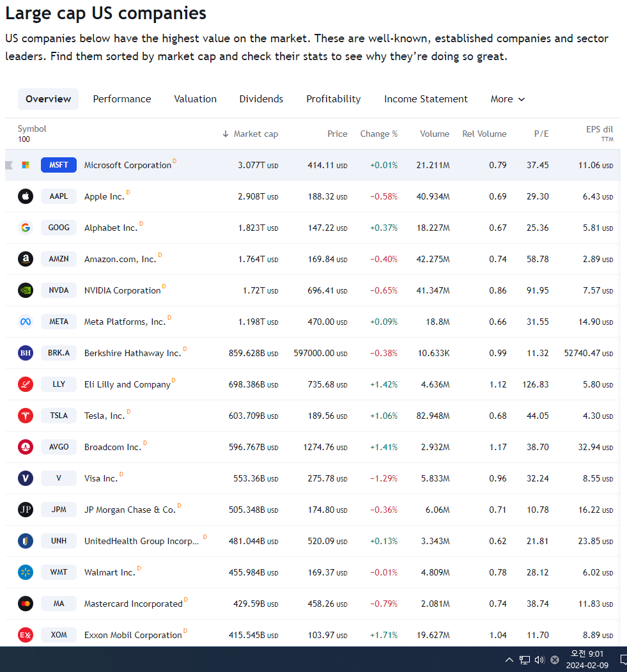The width and height of the screenshot is (627, 672).
Task: Open the taskbar volume speaker icon
Action: pos(539,660)
